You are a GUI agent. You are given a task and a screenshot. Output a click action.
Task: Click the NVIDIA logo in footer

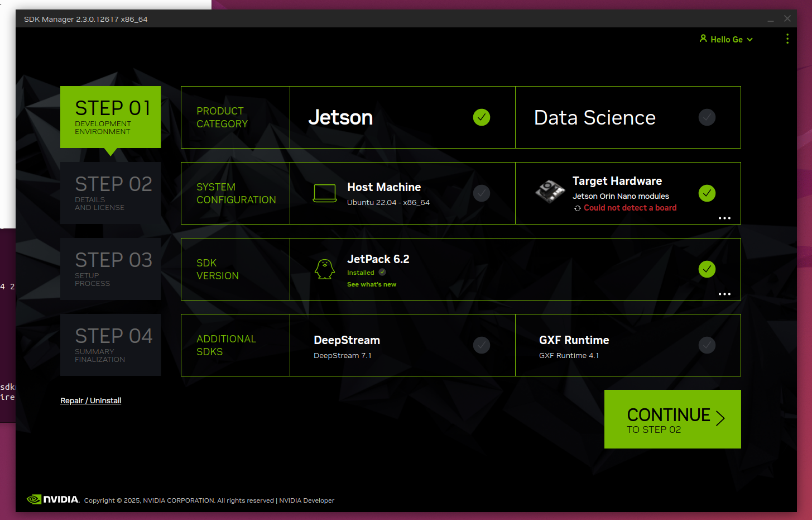tap(54, 499)
